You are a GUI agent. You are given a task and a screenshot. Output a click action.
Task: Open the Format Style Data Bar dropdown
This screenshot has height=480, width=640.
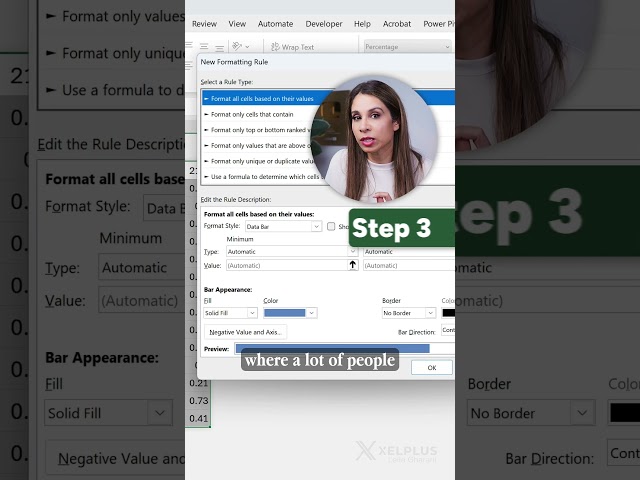[283, 227]
